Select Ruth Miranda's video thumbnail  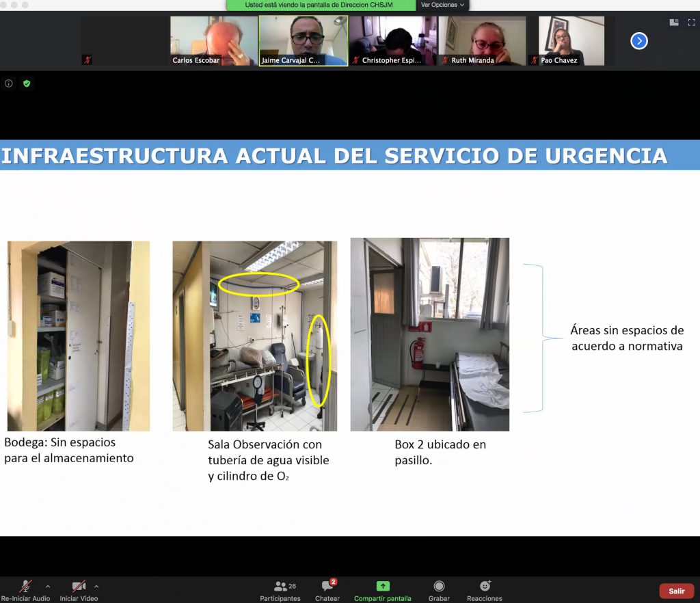(x=482, y=41)
